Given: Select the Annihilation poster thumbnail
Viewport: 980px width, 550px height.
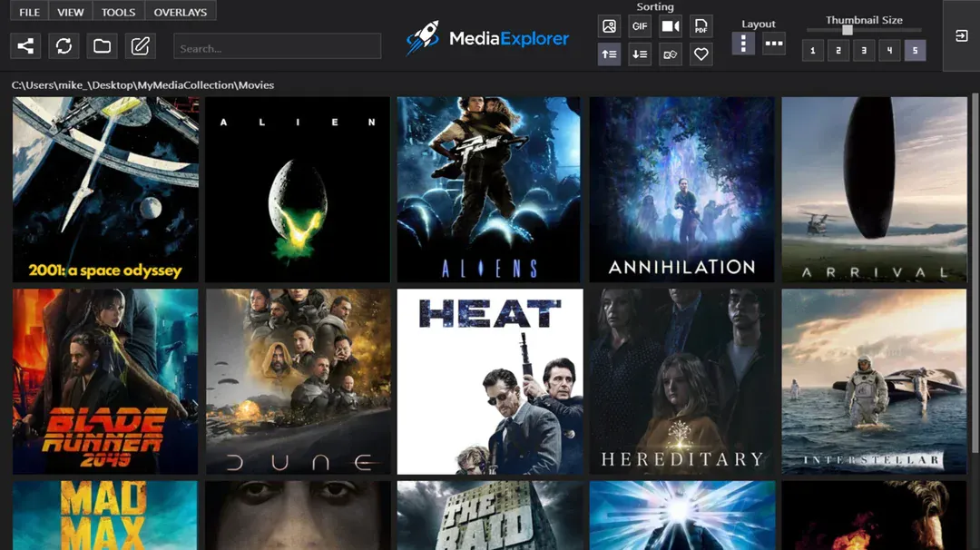Looking at the screenshot, I should pyautogui.click(x=681, y=190).
